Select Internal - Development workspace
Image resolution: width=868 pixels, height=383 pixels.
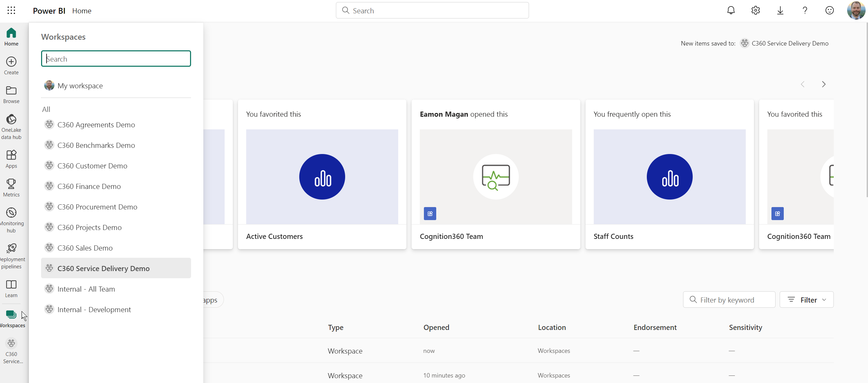point(94,309)
